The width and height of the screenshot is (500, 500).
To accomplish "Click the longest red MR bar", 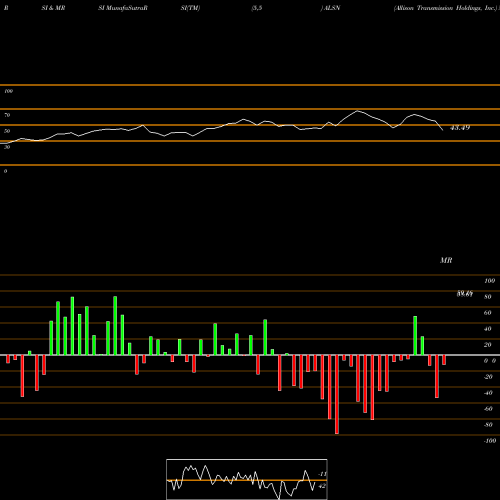I will coord(337,394).
